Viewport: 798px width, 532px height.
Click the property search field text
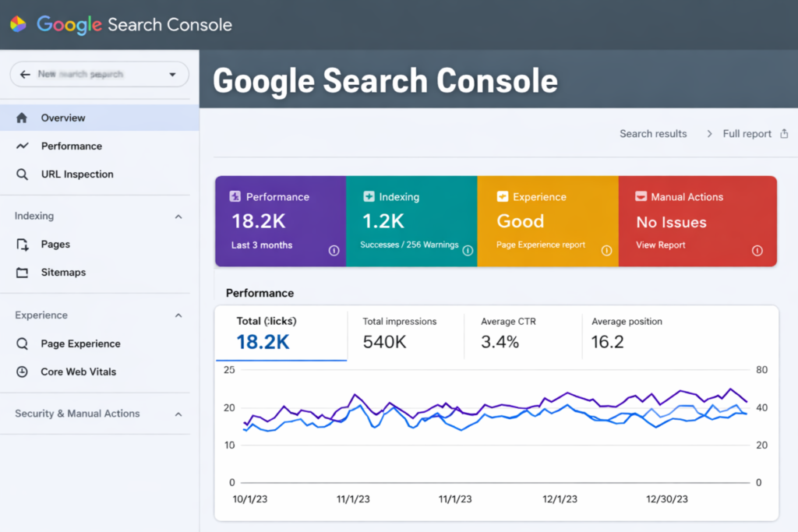80,74
